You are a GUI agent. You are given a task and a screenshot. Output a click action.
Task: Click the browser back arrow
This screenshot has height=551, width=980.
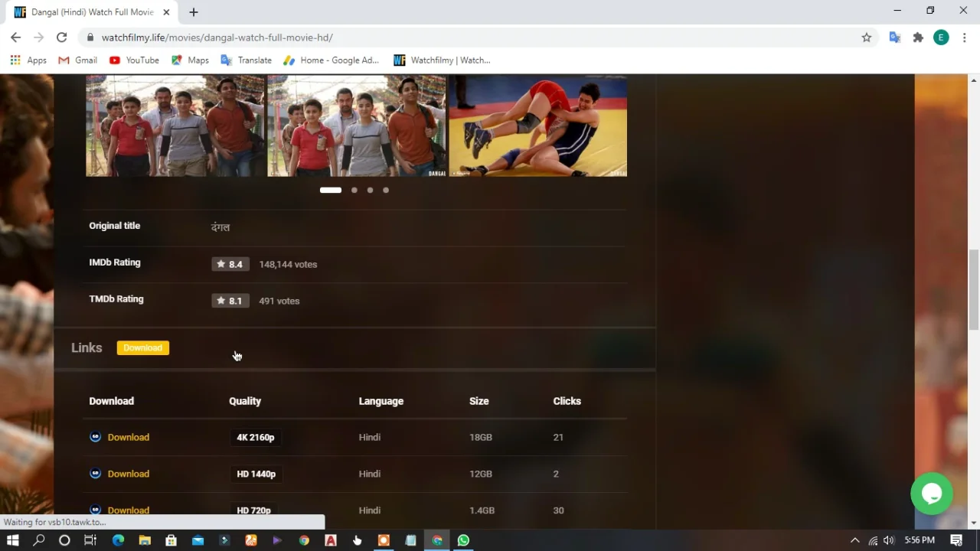[x=15, y=37]
